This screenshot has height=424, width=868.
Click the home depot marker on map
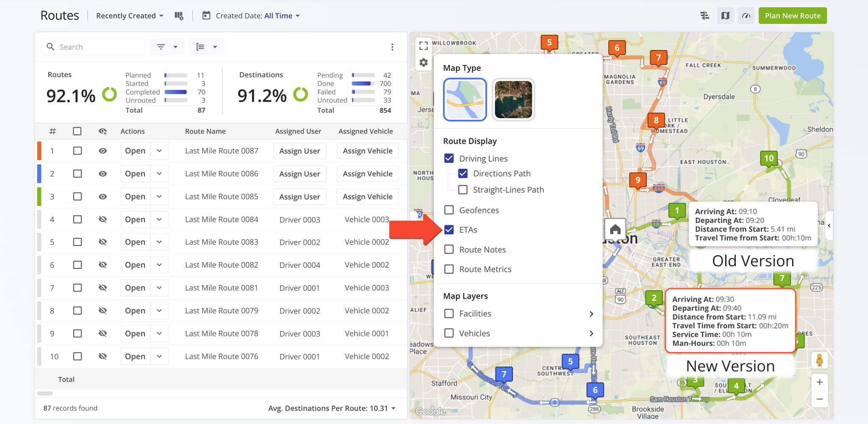615,230
